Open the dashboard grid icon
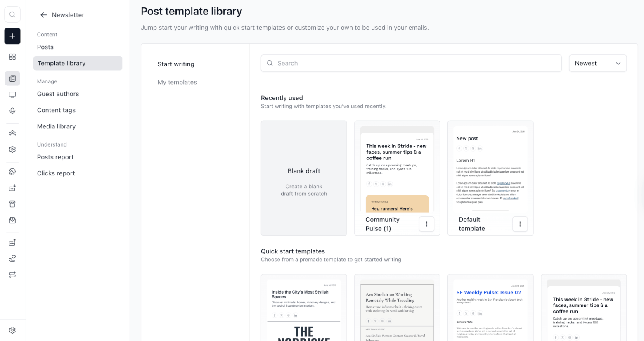Image resolution: width=644 pixels, height=341 pixels. coord(12,57)
